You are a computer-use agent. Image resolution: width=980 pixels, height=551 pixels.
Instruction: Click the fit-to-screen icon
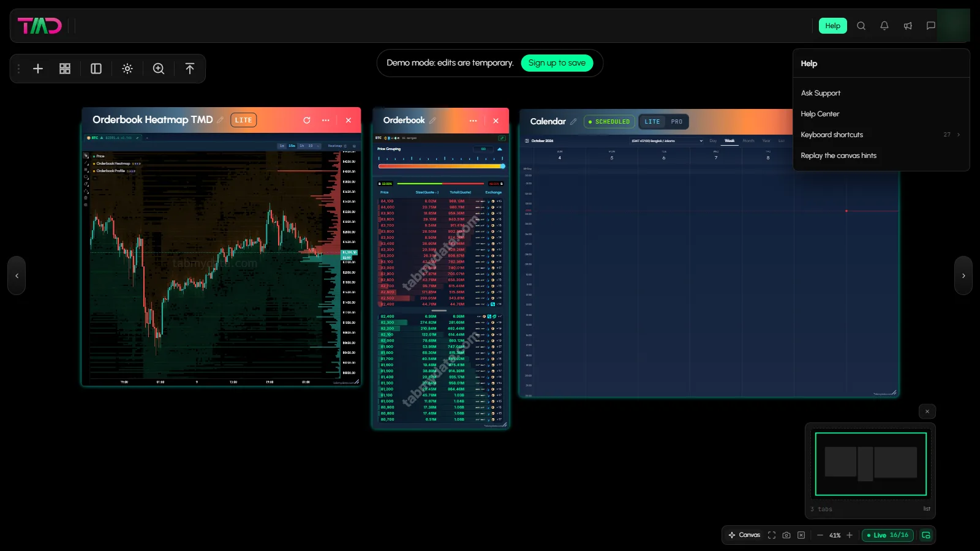click(x=772, y=535)
